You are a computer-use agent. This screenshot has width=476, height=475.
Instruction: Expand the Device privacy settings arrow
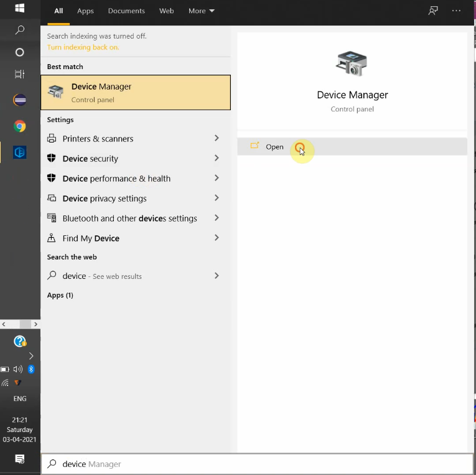pyautogui.click(x=217, y=198)
